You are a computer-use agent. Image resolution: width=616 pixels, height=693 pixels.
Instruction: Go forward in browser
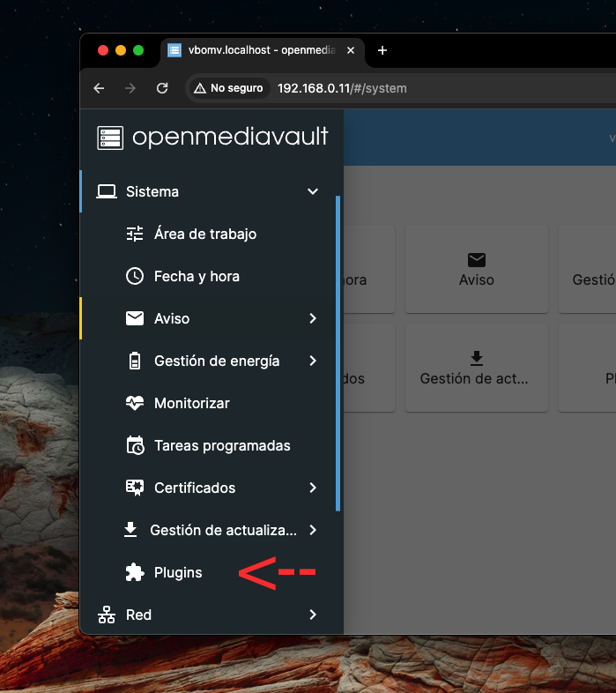(x=130, y=88)
